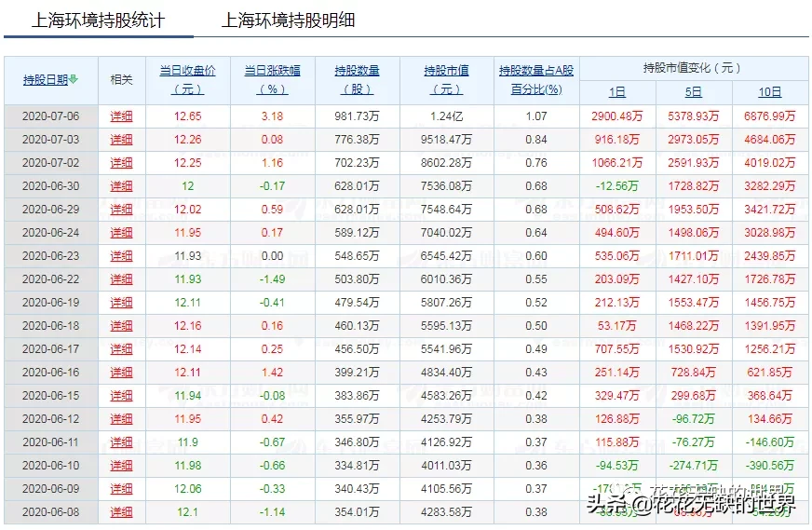This screenshot has width=812, height=530.
Task: Open 详细 link for 2020-06-29
Action: click(121, 210)
